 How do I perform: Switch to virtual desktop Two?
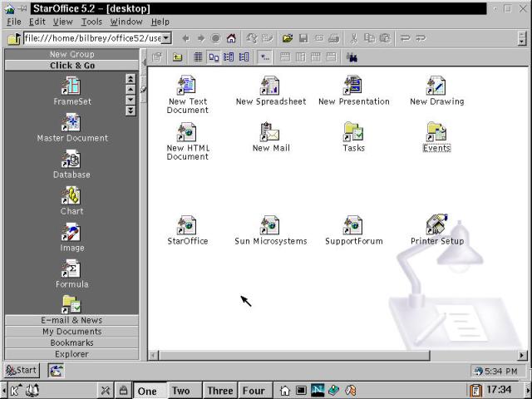(180, 391)
